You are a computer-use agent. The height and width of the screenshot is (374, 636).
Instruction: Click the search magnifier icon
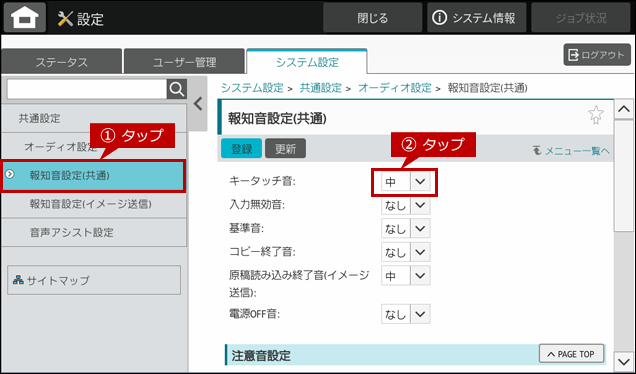point(177,89)
